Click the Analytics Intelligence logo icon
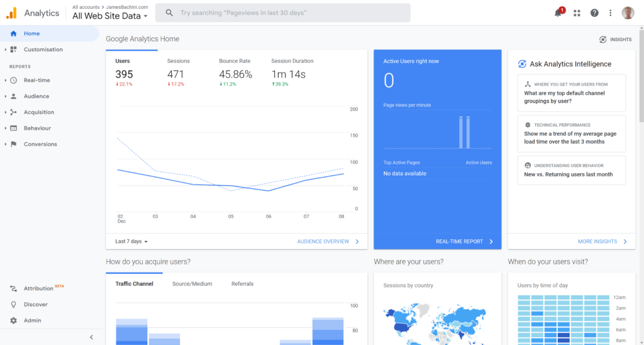The width and height of the screenshot is (644, 345). coord(522,64)
